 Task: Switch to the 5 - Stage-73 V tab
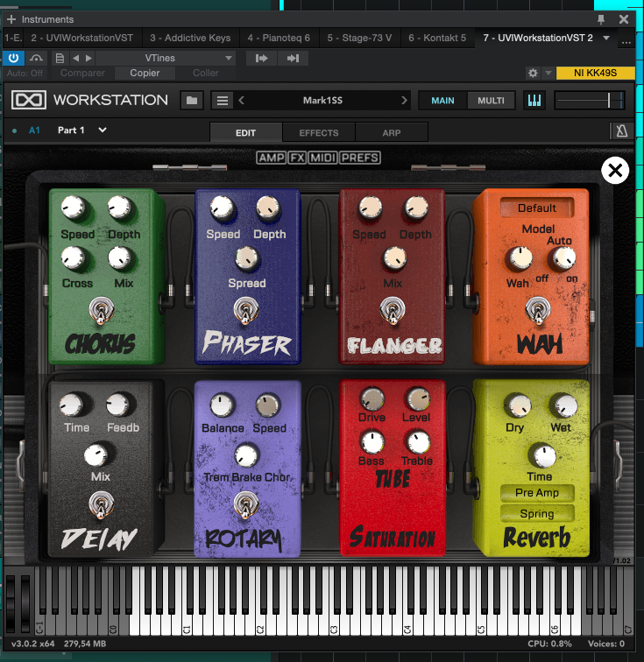point(359,38)
